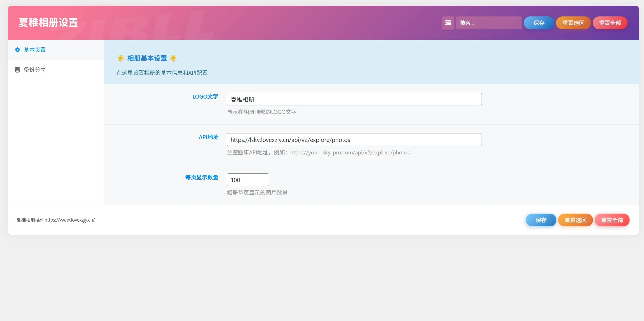Click the 重置选区 button at the bottom

click(575, 220)
